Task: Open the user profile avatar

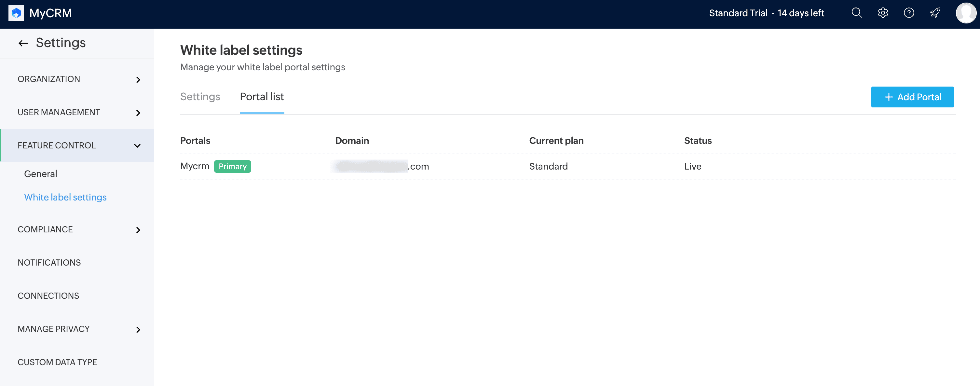Action: click(x=966, y=13)
